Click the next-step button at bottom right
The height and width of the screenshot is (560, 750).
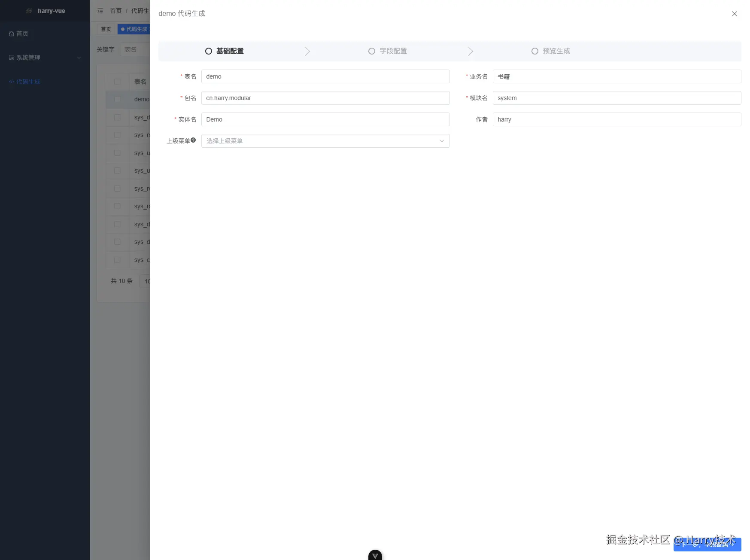pyautogui.click(x=707, y=544)
